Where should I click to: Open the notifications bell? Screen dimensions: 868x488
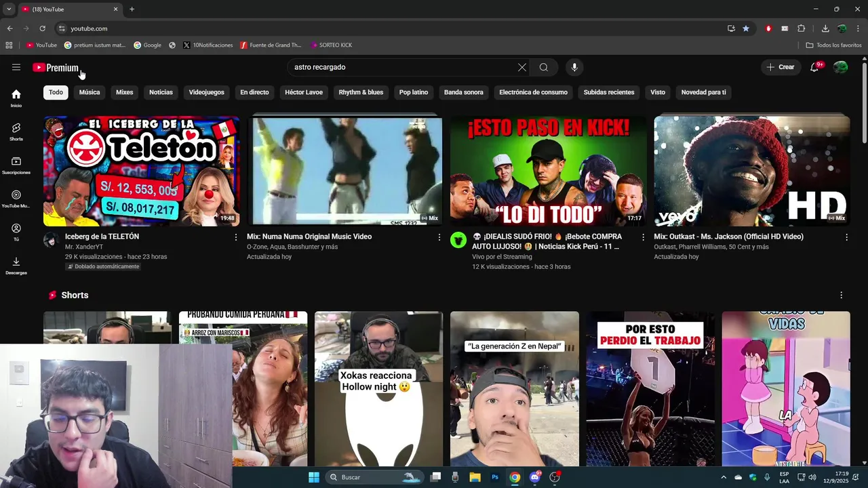click(814, 67)
